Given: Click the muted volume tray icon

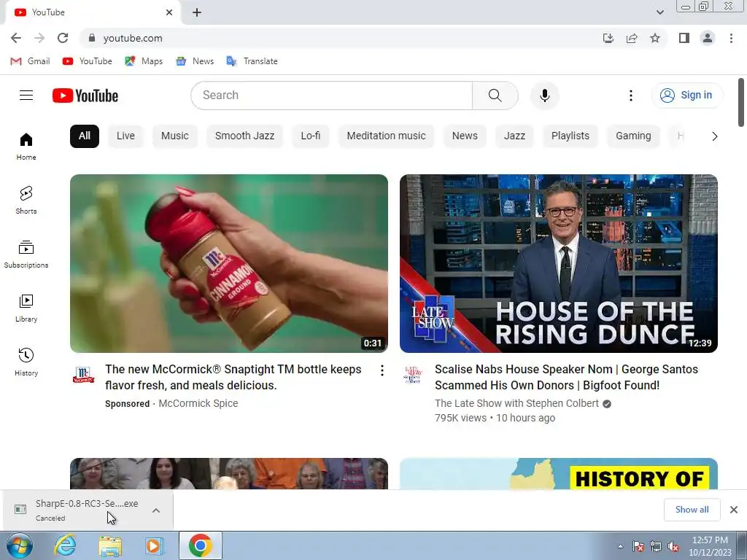Looking at the screenshot, I should coord(673,546).
